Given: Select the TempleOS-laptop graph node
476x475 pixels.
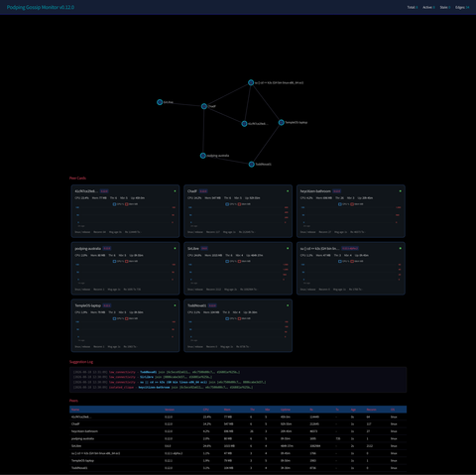Looking at the screenshot, I should point(281,122).
